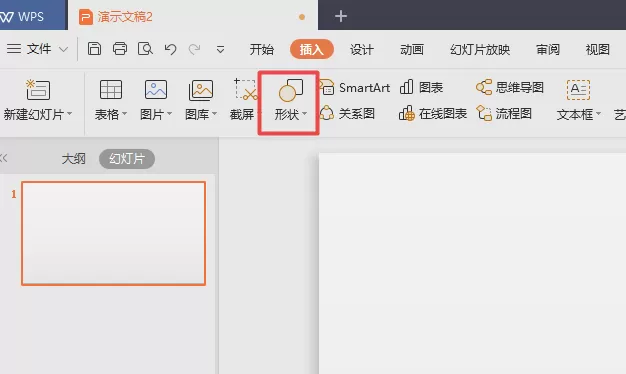The width and height of the screenshot is (626, 374).
Task: Switch to the 审阅 tab
Action: (x=548, y=49)
